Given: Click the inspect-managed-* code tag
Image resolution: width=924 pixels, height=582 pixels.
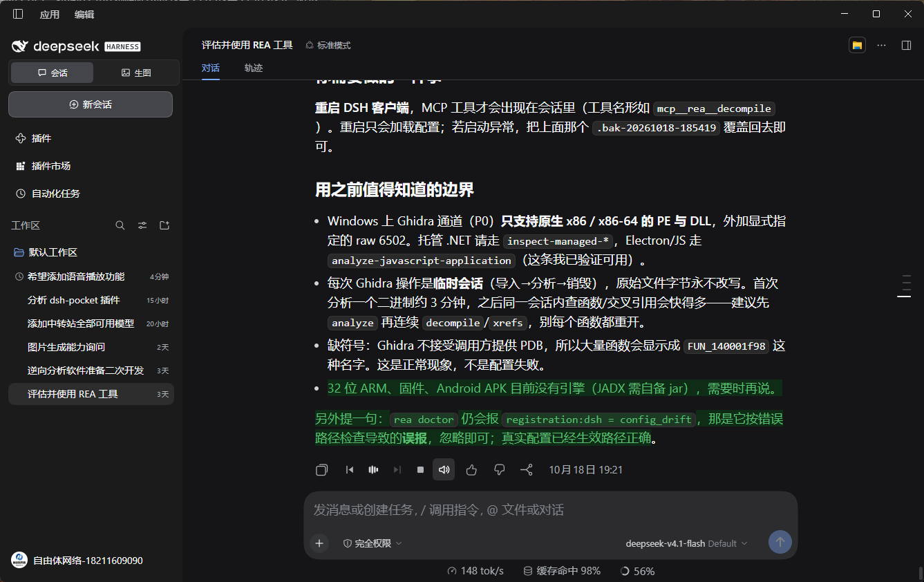Looking at the screenshot, I should coord(558,241).
